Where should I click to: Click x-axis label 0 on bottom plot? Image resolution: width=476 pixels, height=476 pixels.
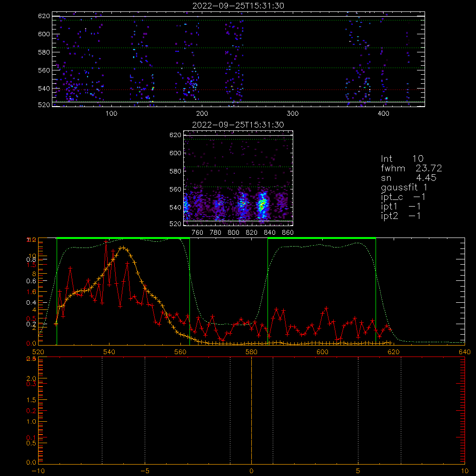[x=251, y=471]
